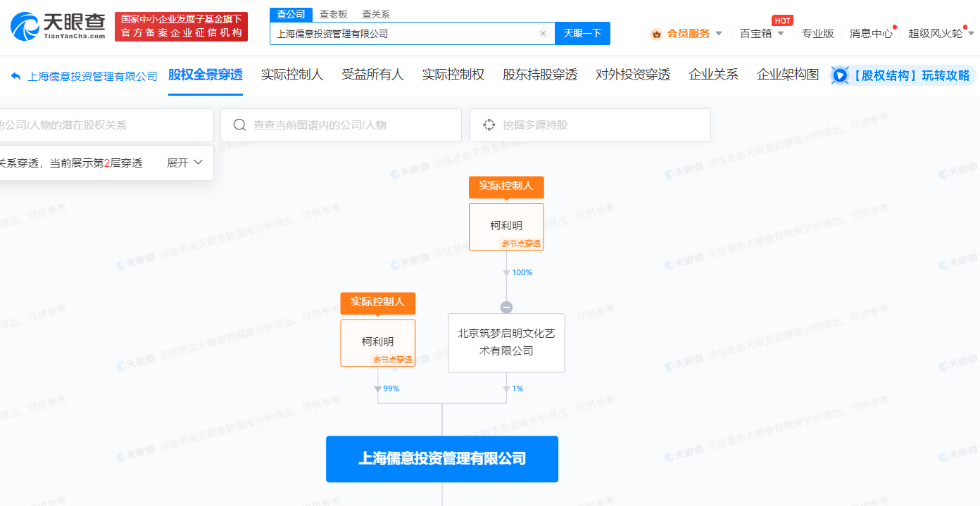Click the 多节点穿透 tag on top 柯利明

point(521,243)
